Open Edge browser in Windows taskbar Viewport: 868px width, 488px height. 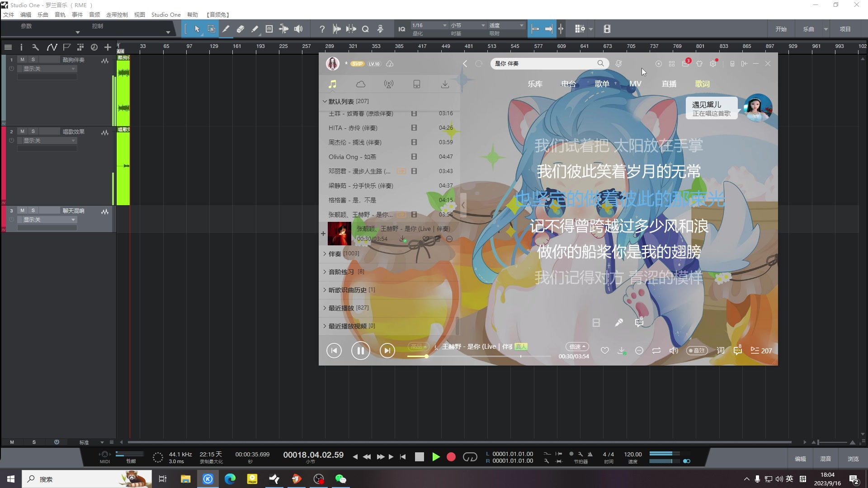pos(230,479)
